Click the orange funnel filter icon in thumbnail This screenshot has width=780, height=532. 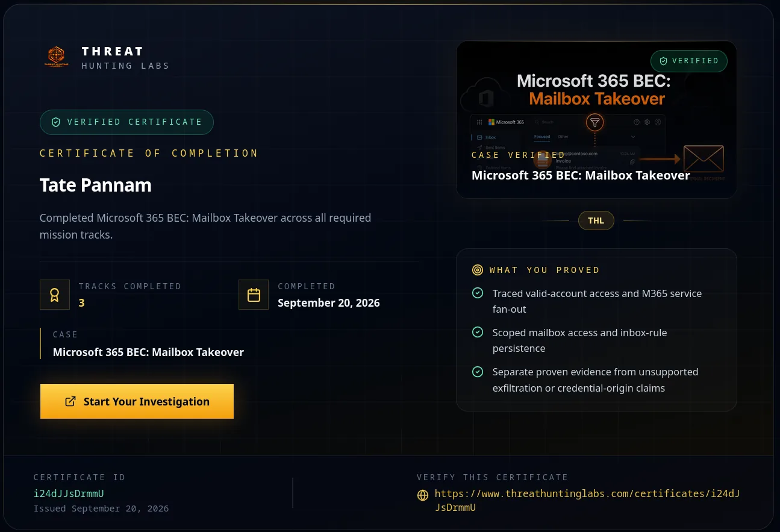coord(595,123)
